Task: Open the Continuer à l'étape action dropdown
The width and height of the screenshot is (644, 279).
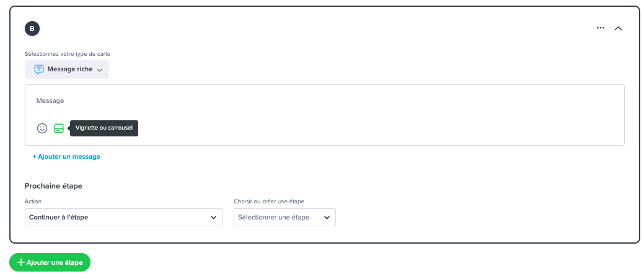Action: click(123, 218)
